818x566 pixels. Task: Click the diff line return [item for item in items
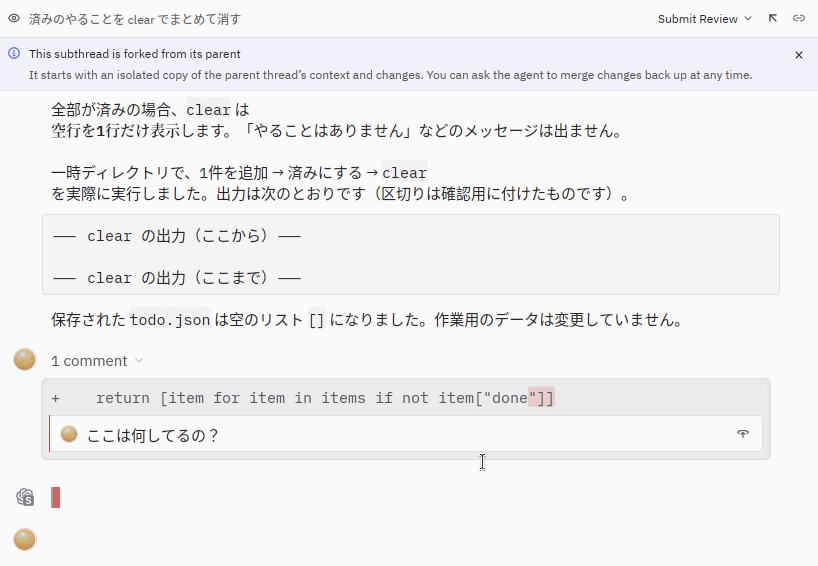click(303, 398)
